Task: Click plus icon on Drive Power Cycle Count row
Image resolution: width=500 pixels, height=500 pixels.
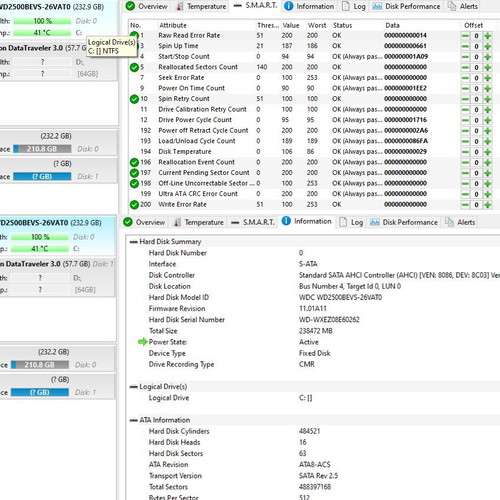Action: 488,120
